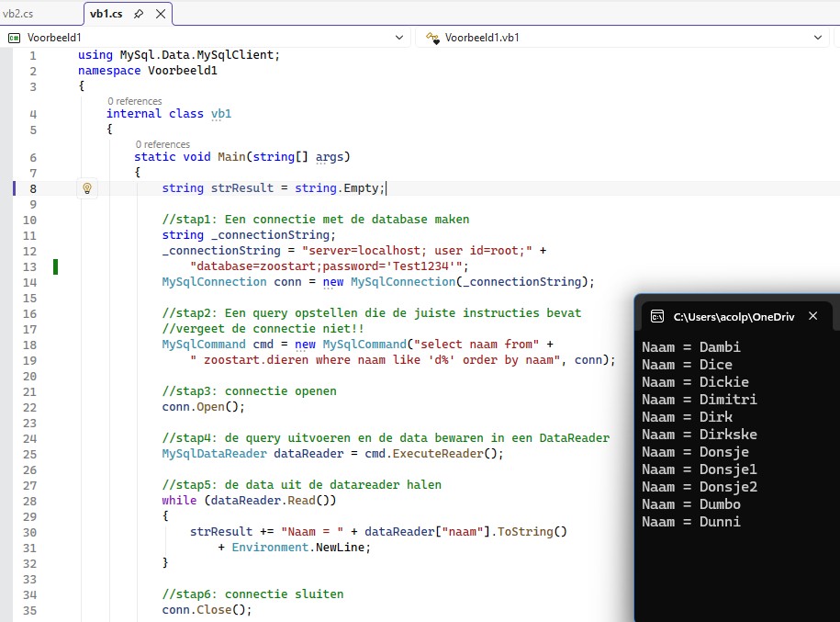Click console output 'Naam = Dickie'
Image resolution: width=840 pixels, height=622 pixels.
coord(695,382)
